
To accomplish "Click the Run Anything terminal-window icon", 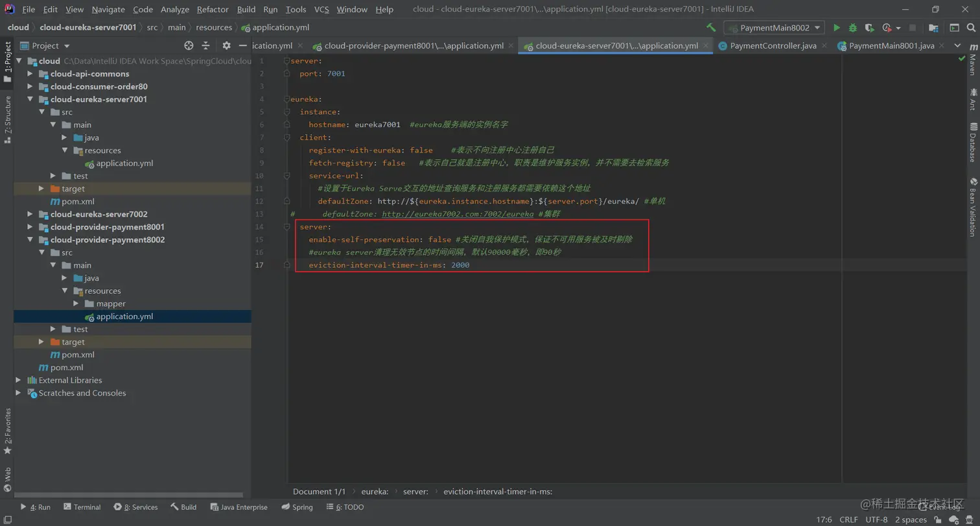I will [954, 28].
